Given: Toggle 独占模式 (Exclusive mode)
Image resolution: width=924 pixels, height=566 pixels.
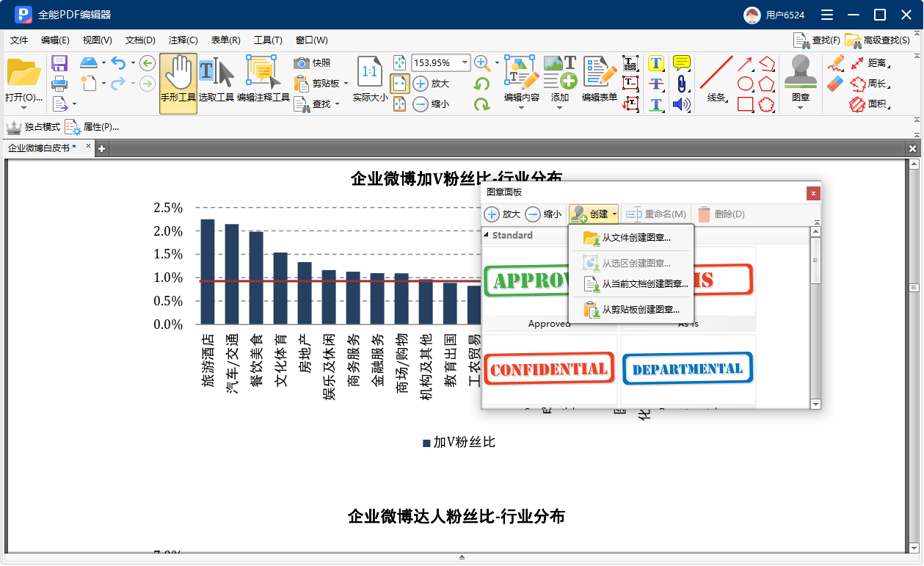Looking at the screenshot, I should tap(34, 127).
